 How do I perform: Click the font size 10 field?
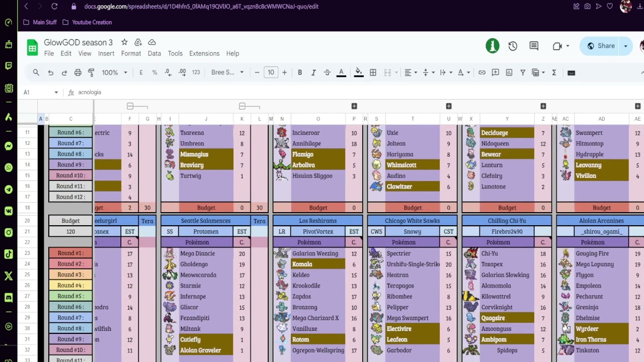pos(271,72)
